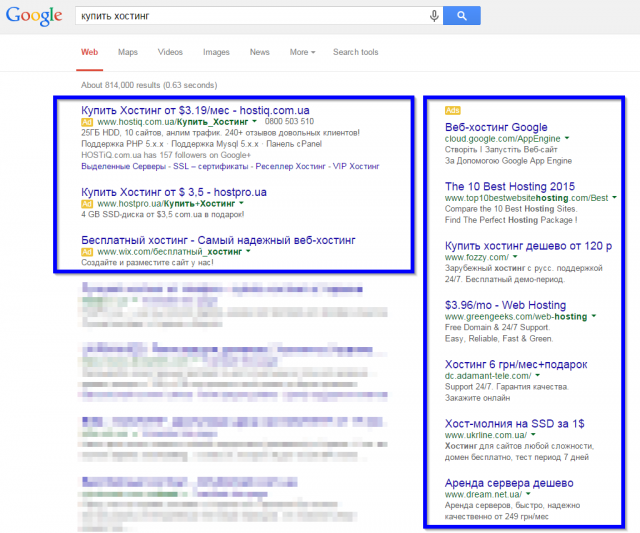Select the Web tab
Screen dimensions: 640x533
tap(89, 52)
